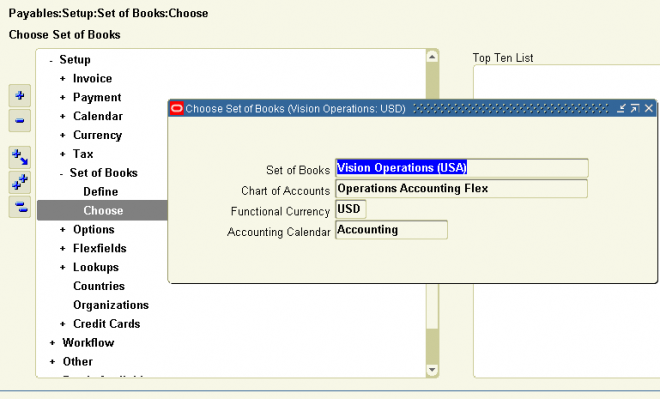
Task: Click the Collapse All minus icon
Action: pyautogui.click(x=20, y=207)
